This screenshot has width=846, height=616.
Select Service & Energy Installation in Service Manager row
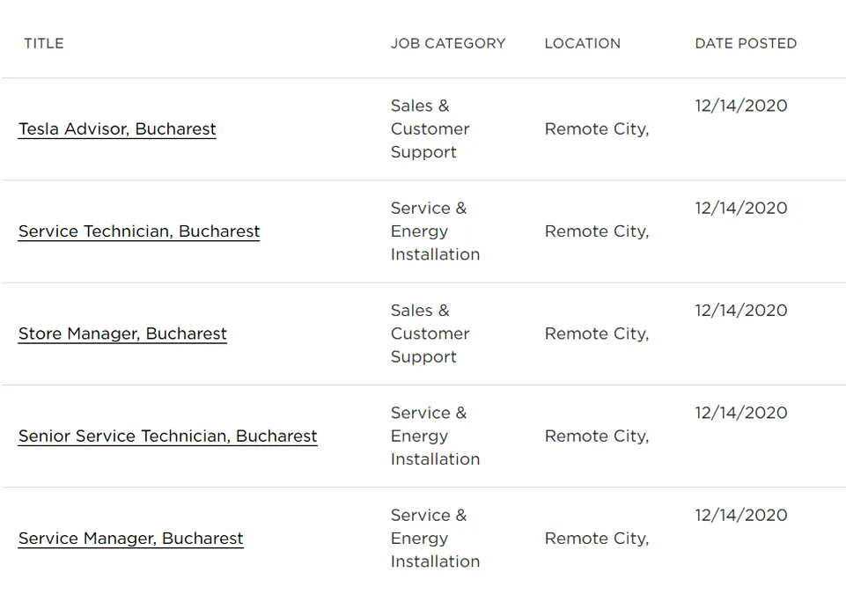435,539
